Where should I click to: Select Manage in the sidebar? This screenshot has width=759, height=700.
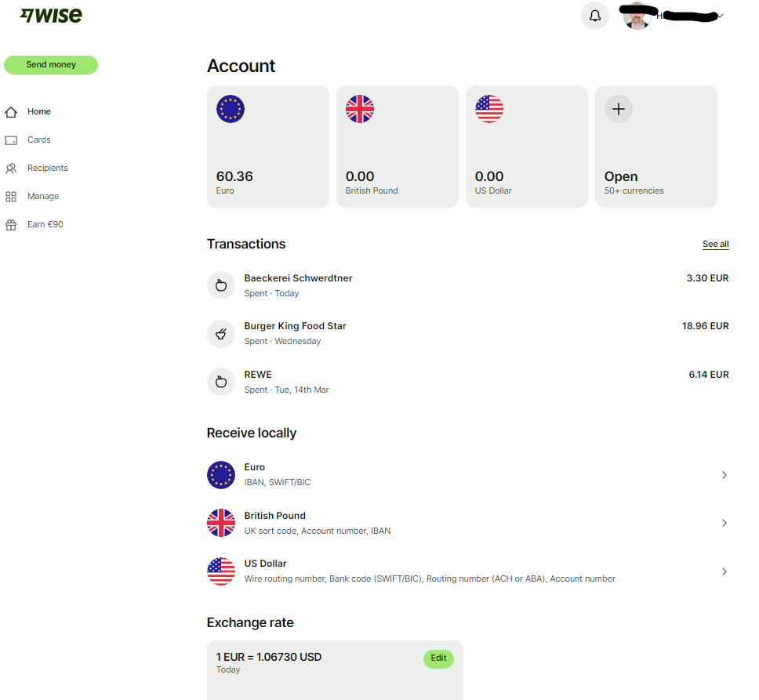pyautogui.click(x=42, y=196)
